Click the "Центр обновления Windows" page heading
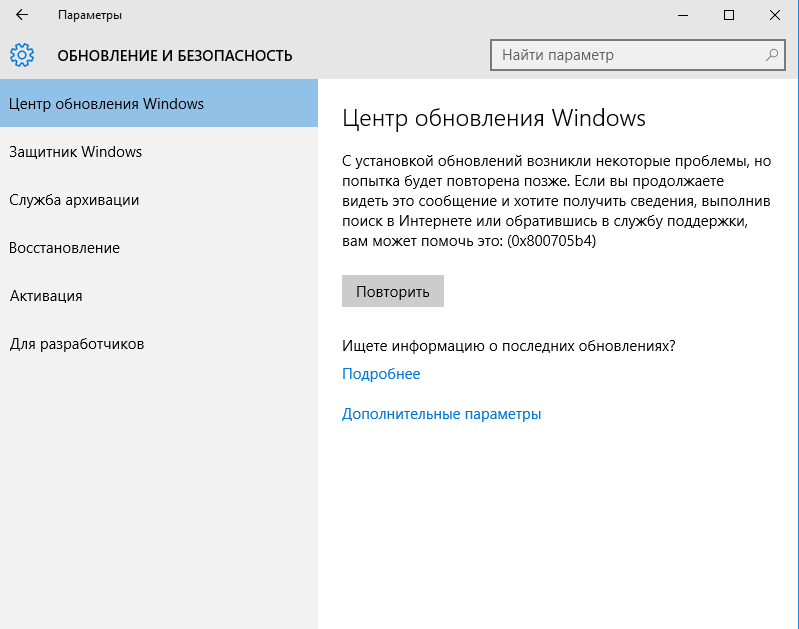Screen dimensions: 799x629 [494, 118]
